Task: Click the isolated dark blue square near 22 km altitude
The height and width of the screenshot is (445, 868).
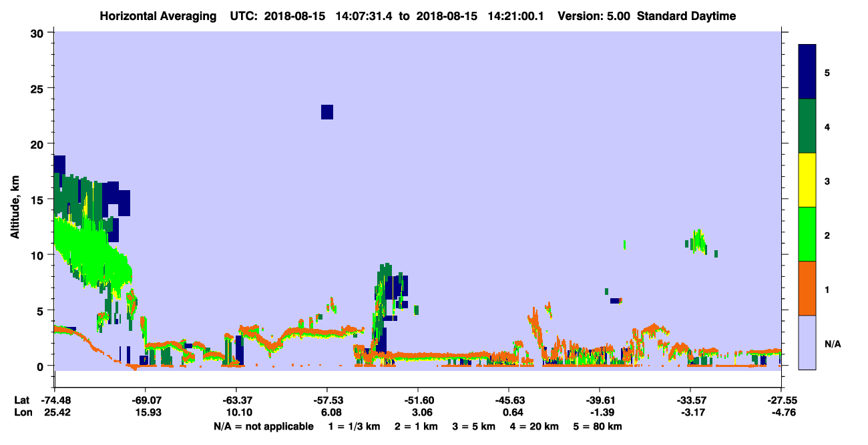Action: coord(327,112)
